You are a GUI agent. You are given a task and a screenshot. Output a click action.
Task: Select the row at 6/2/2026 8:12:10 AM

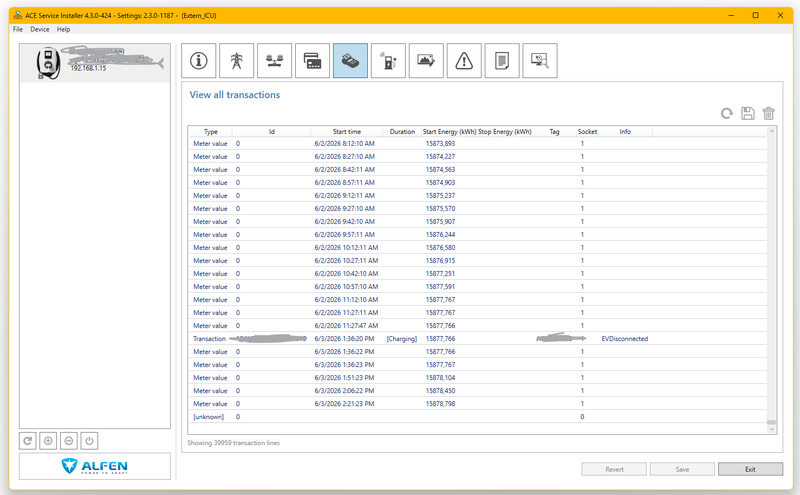(x=478, y=144)
